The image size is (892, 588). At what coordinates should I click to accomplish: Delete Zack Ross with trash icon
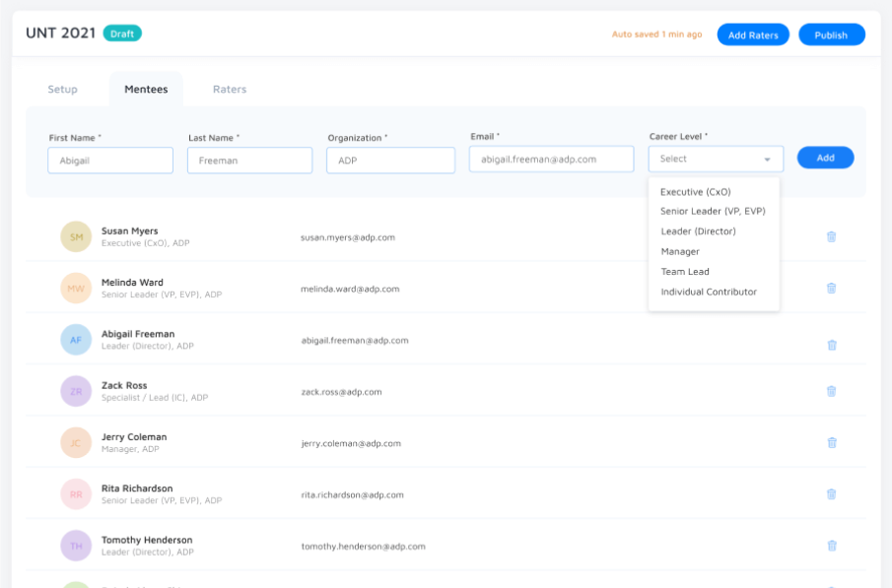[x=831, y=391]
